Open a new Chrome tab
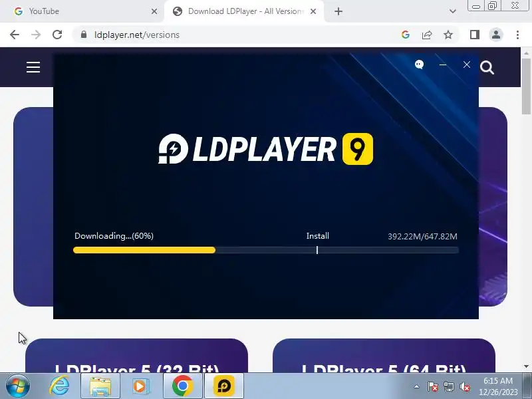 click(x=338, y=11)
